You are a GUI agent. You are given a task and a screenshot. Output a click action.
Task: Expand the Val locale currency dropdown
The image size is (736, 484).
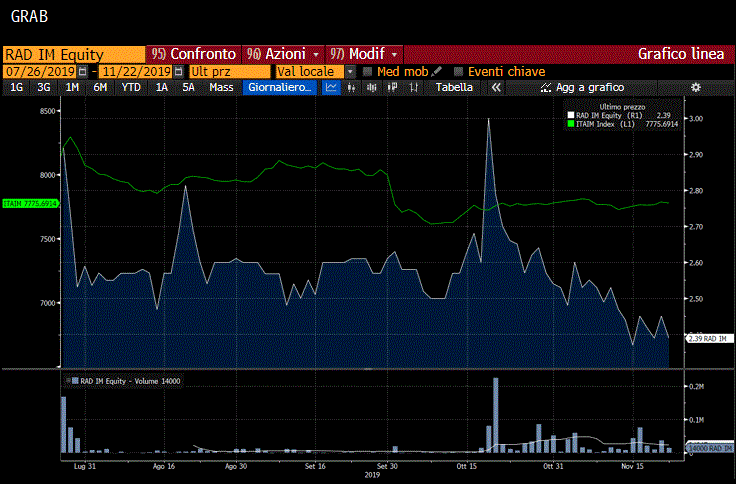(350, 72)
